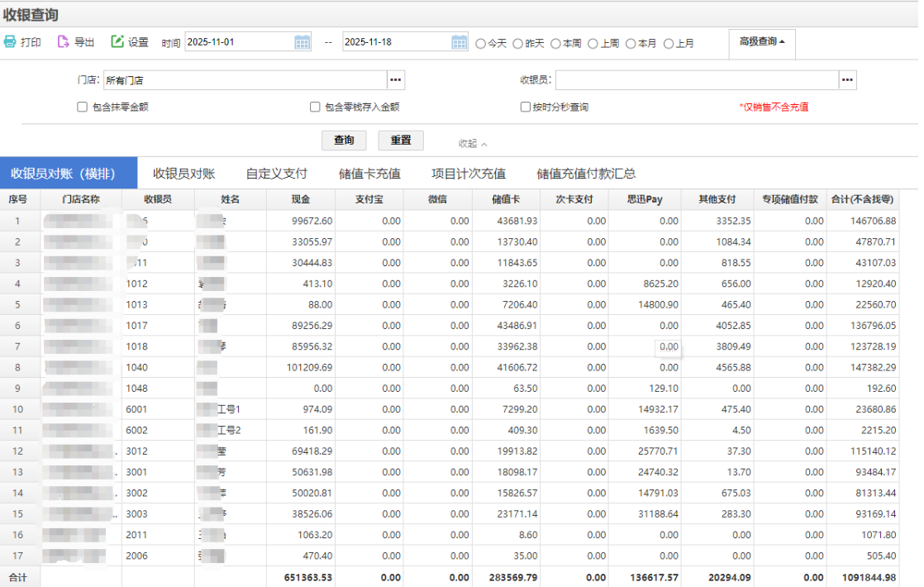Viewport: 924px width, 587px height.
Task: Click the print (打印) icon
Action: click(x=10, y=42)
